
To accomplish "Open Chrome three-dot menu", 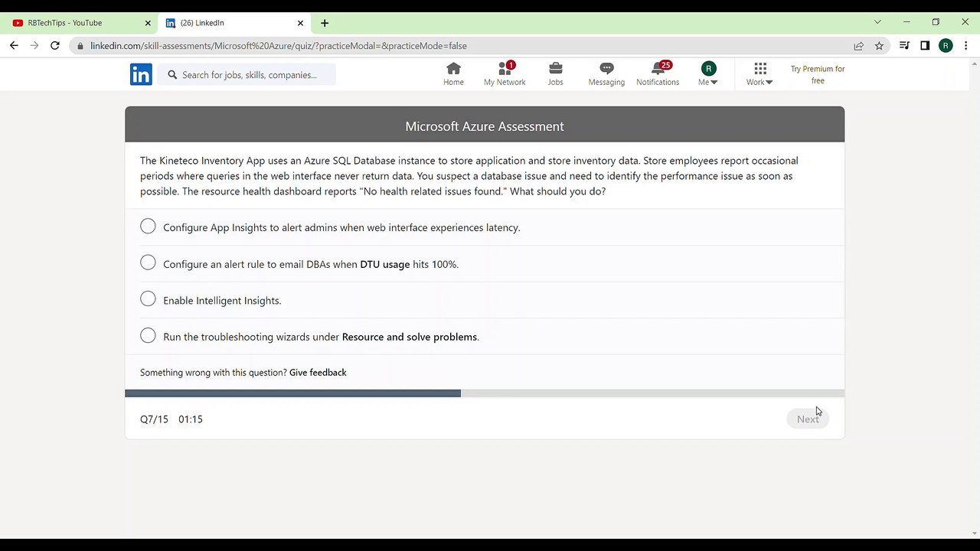I will click(x=966, y=46).
